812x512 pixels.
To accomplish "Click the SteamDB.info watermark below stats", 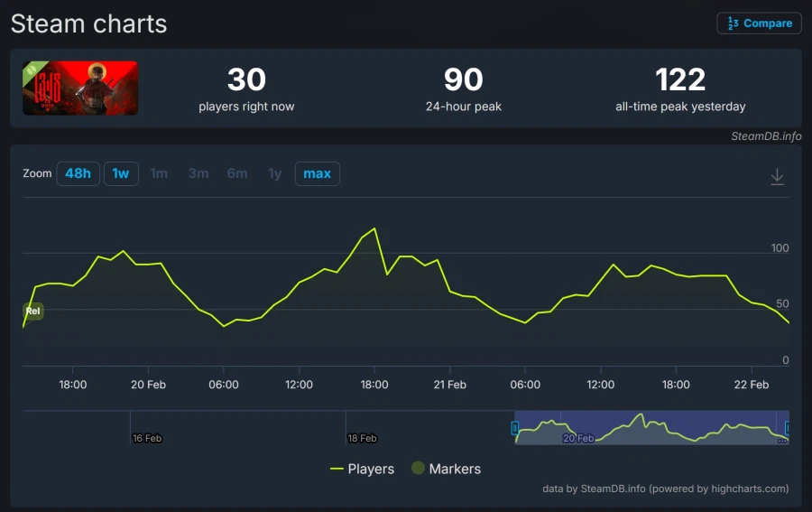I will 766,136.
